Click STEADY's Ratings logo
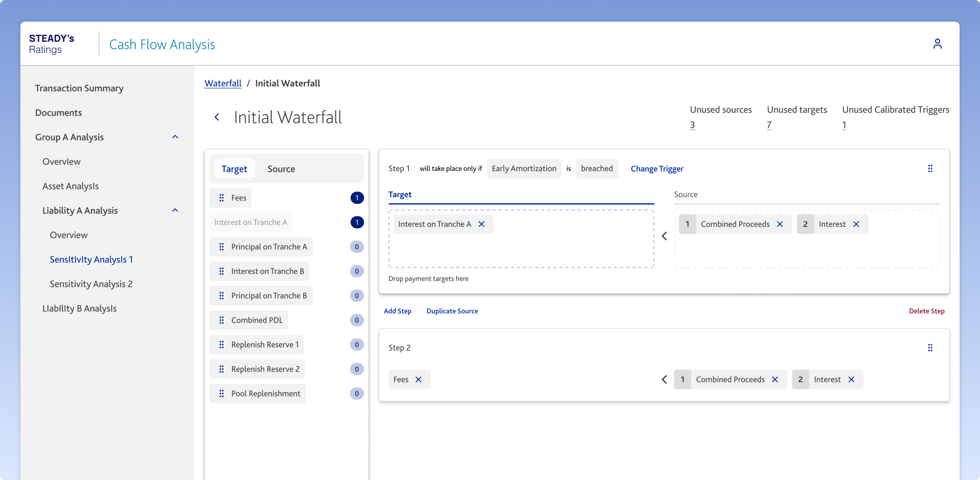The width and height of the screenshot is (980, 480). [51, 44]
